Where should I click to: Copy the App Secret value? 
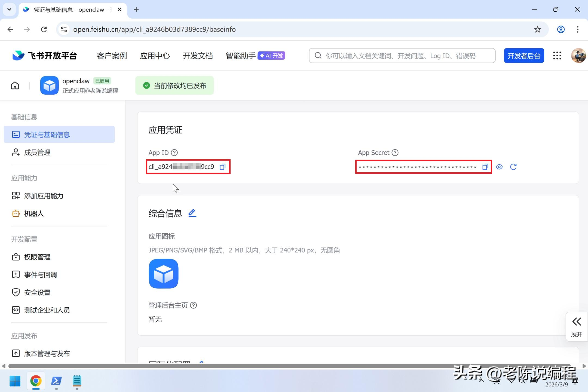485,167
